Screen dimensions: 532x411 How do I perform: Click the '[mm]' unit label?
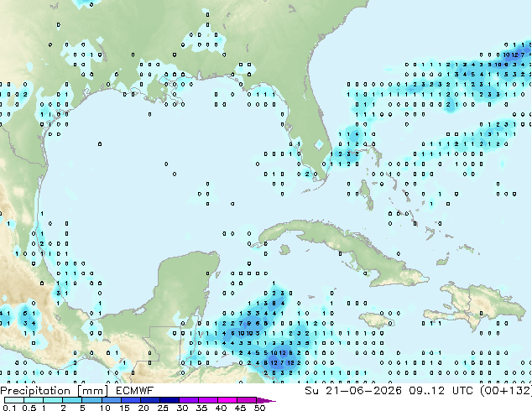coord(92,391)
